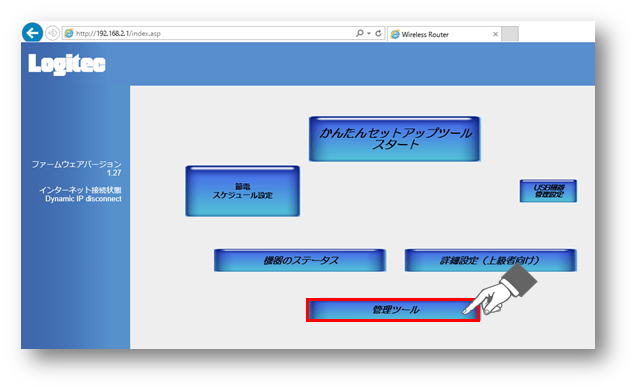Expand the address bar search dropdown arrow
This screenshot has width=637, height=391.
(369, 33)
